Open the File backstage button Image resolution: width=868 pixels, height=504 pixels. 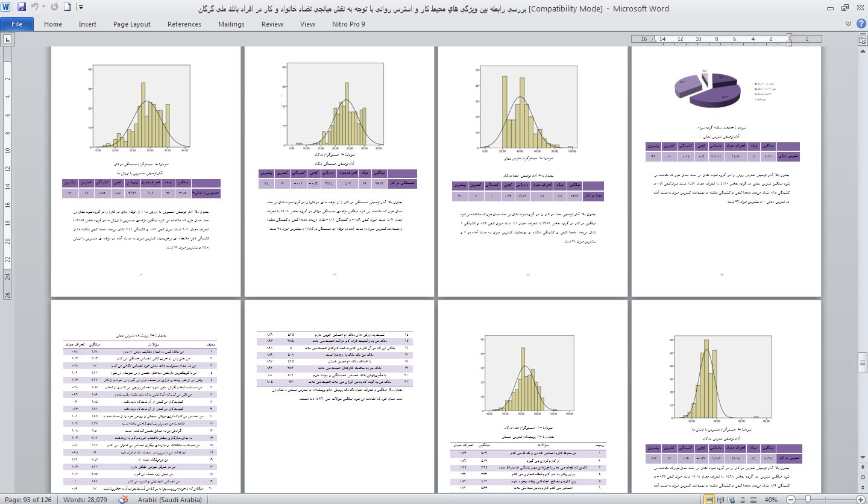coord(17,24)
